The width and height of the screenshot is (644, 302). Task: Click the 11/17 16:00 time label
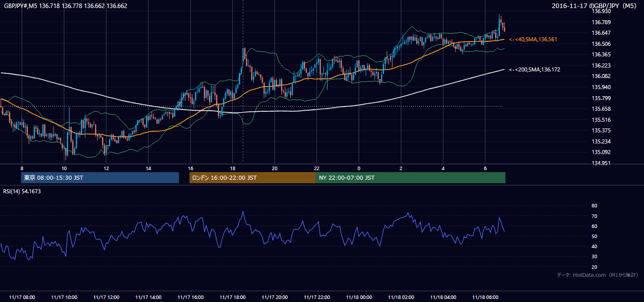[x=190, y=297]
